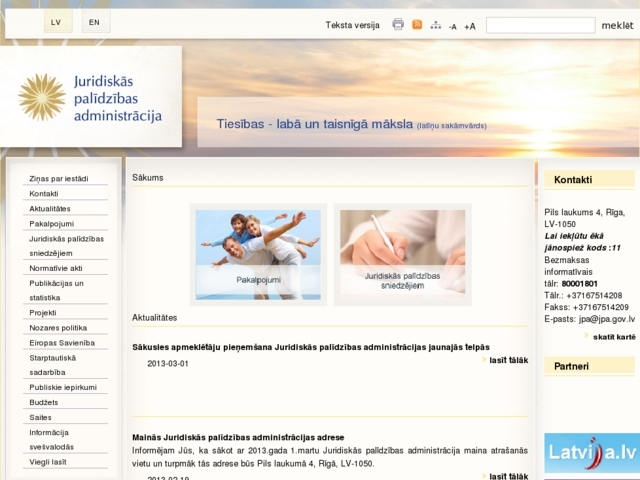Viewport: 640px width, 480px height.
Task: Open the Teksta versija link
Action: click(353, 25)
